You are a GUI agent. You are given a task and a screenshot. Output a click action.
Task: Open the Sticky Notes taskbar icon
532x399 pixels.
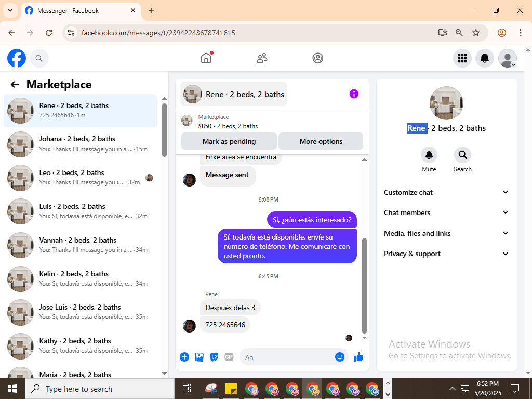tap(231, 389)
